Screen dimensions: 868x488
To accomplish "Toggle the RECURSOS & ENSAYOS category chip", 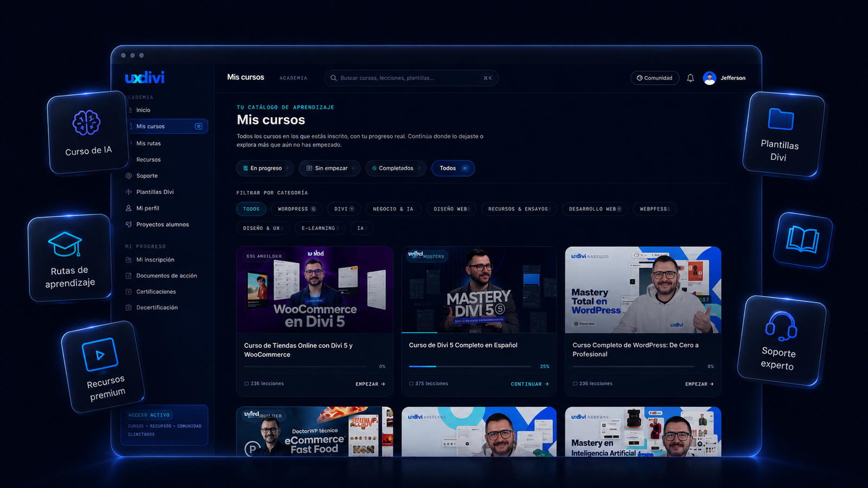I will (519, 209).
